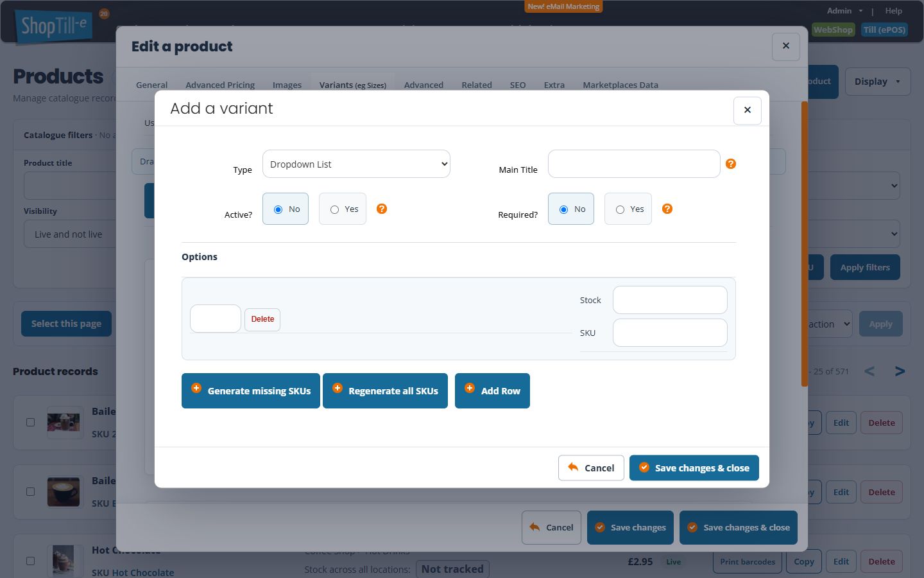Image resolution: width=924 pixels, height=578 pixels.
Task: Click Regenerate all SKUs button
Action: [x=385, y=390]
